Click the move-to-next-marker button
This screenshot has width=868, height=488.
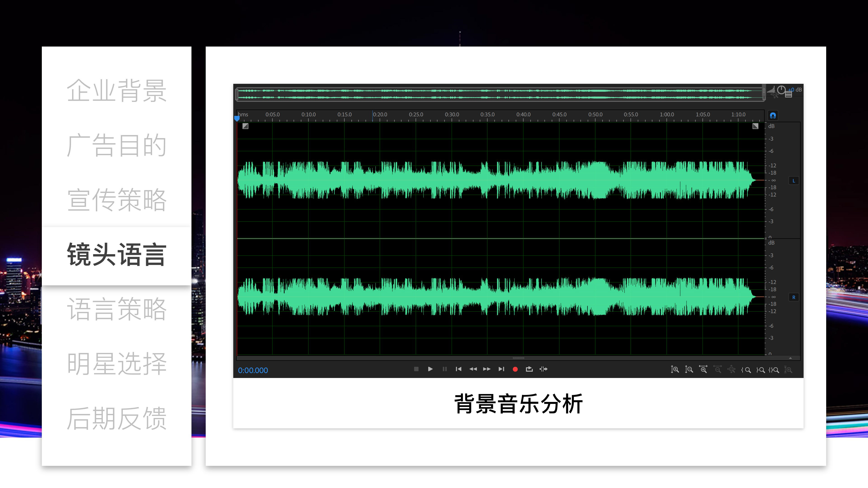tap(501, 369)
